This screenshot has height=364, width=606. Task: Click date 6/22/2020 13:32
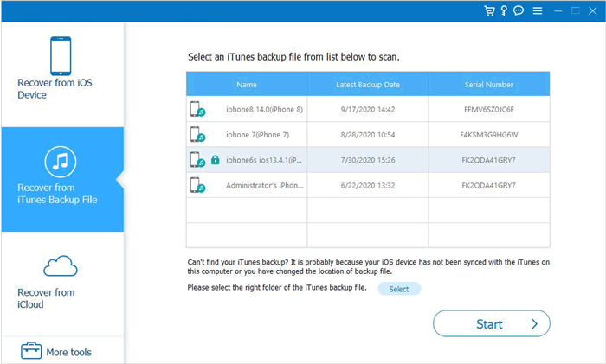[368, 185]
